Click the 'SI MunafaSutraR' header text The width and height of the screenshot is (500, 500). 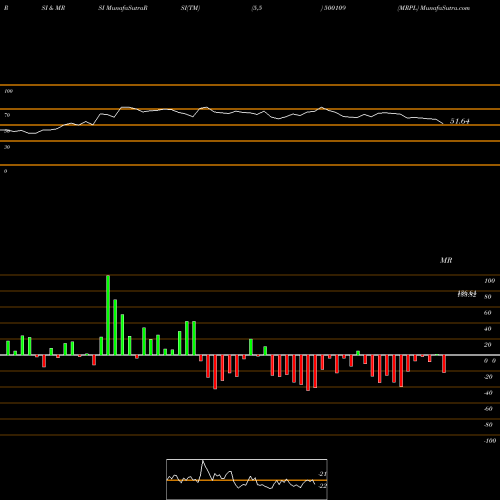123,8
